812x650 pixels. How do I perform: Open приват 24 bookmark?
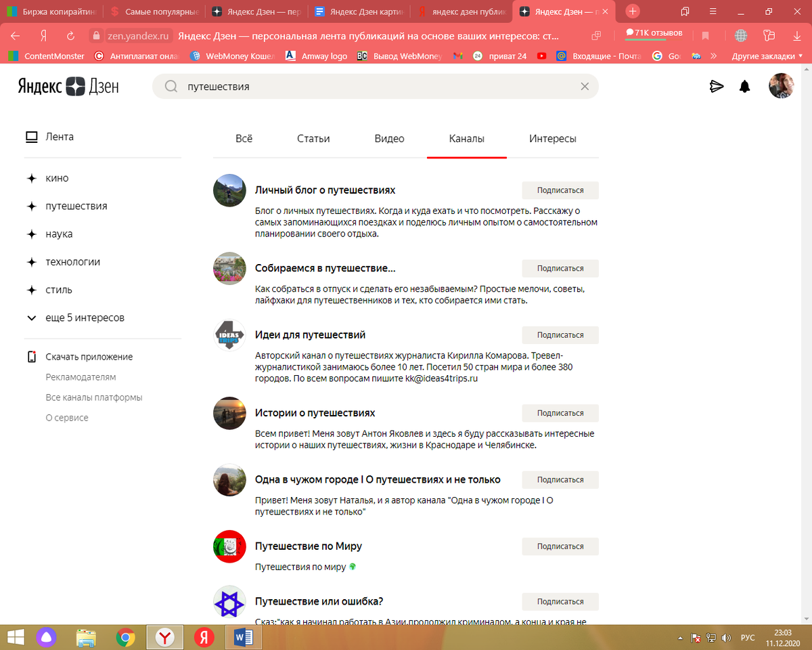pyautogui.click(x=499, y=56)
